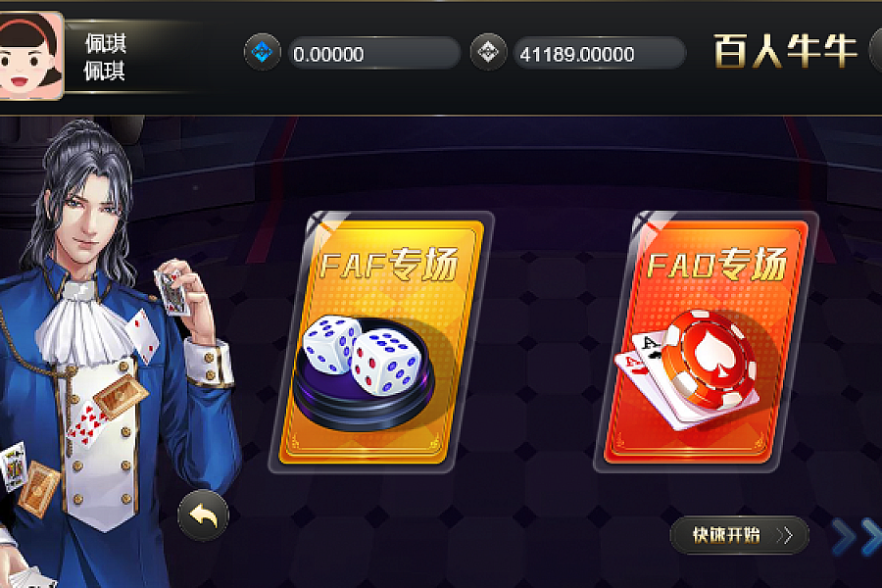Image resolution: width=882 pixels, height=588 pixels.
Task: Tap the grey diamond currency icon
Action: click(488, 52)
